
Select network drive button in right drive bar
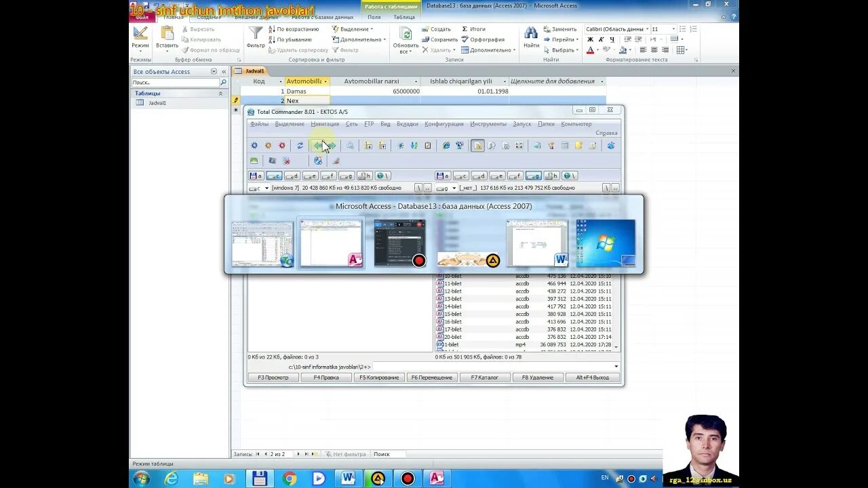pyautogui.click(x=570, y=176)
